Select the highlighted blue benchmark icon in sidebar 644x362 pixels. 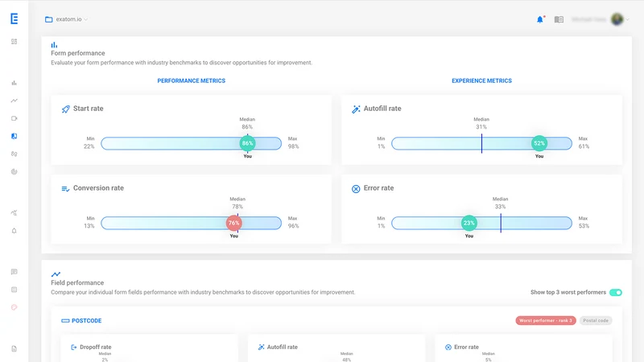click(x=14, y=136)
